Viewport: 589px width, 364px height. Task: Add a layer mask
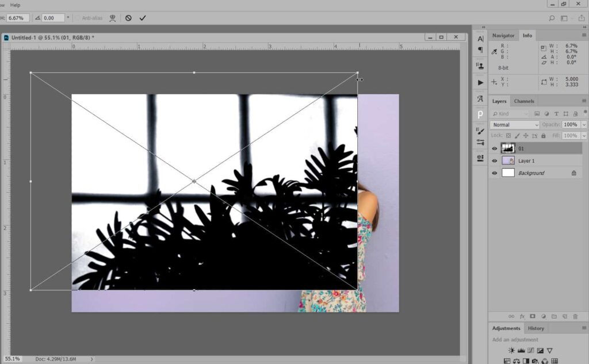[x=533, y=316]
